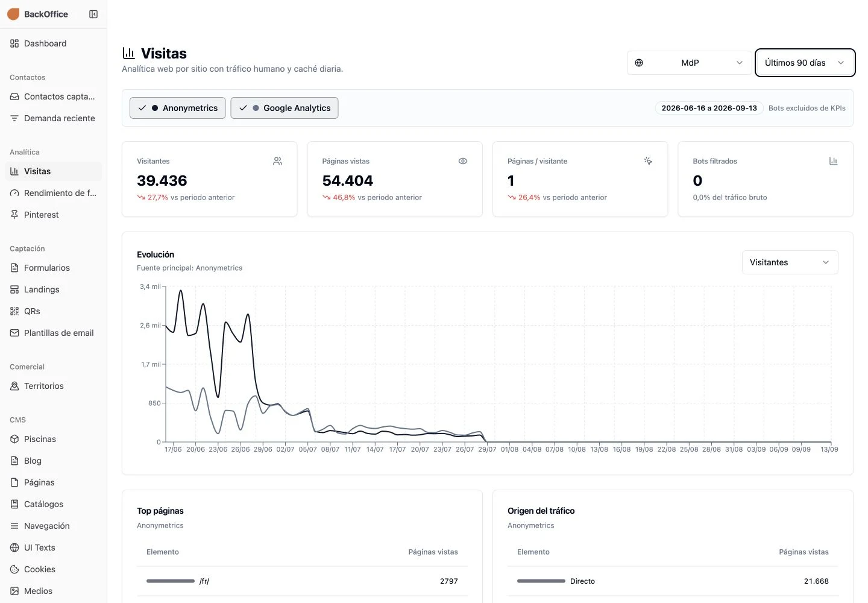Click the Cookies icon
The height and width of the screenshot is (603, 868).
pyautogui.click(x=14, y=569)
